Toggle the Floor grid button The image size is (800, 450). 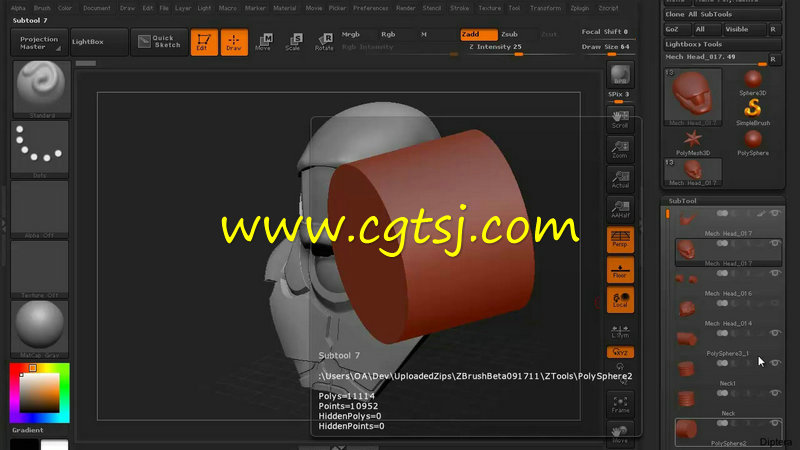[620, 270]
